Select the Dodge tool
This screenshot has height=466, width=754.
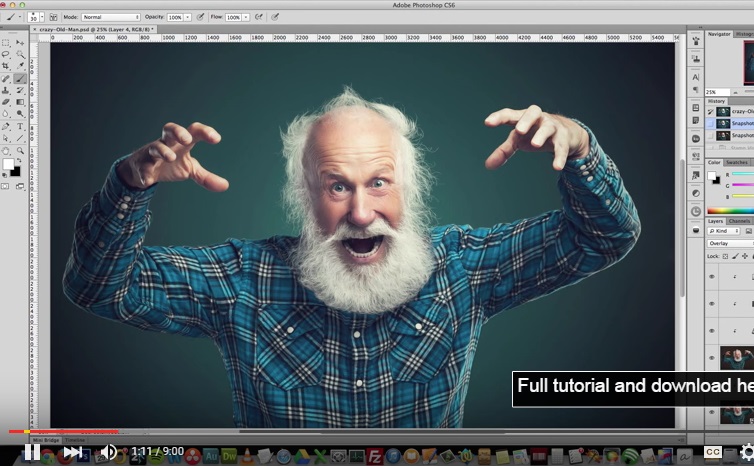(x=20, y=114)
